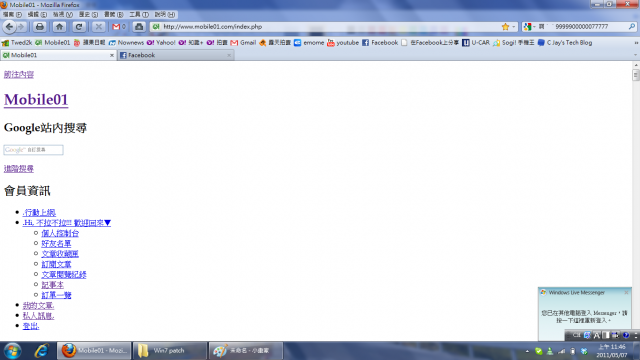Click the Windows Start orb
This screenshot has height=360, width=640.
point(13,351)
